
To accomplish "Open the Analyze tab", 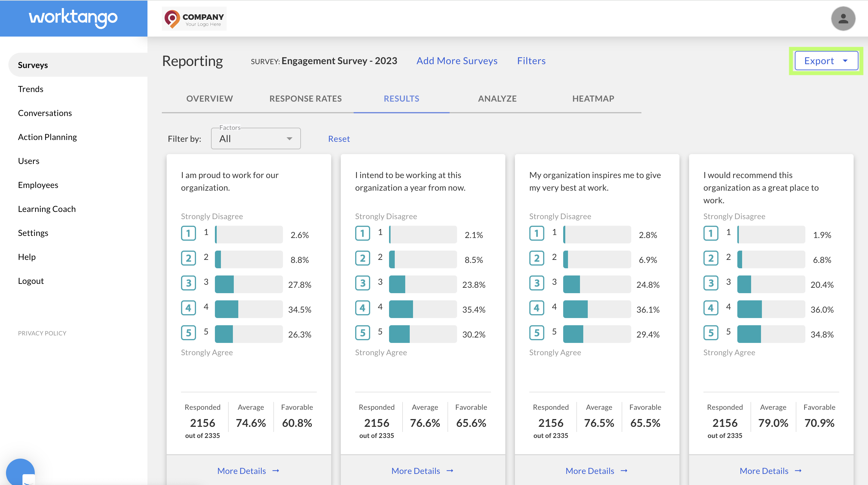I will click(497, 98).
